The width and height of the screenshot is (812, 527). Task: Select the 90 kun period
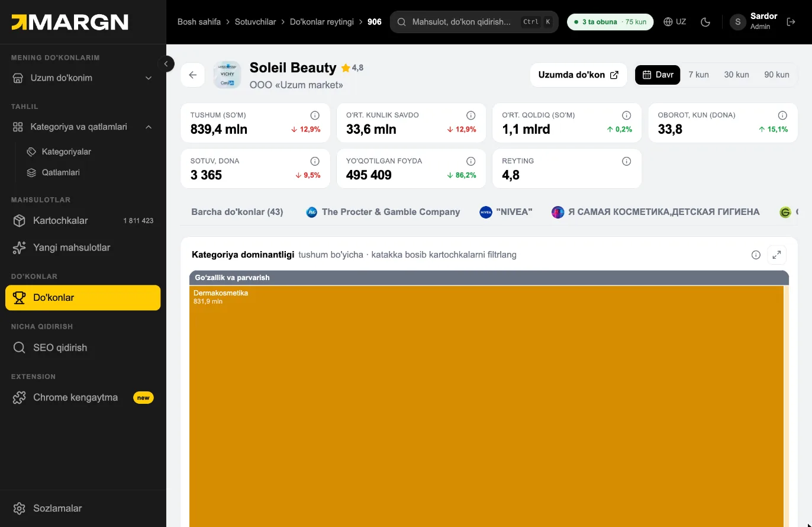coord(776,75)
